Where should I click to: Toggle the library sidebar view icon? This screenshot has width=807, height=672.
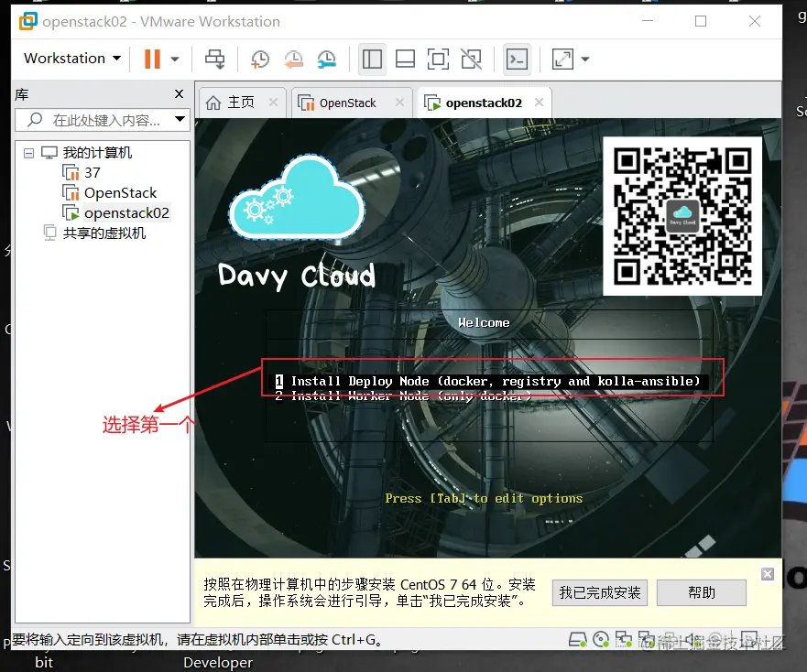click(372, 59)
